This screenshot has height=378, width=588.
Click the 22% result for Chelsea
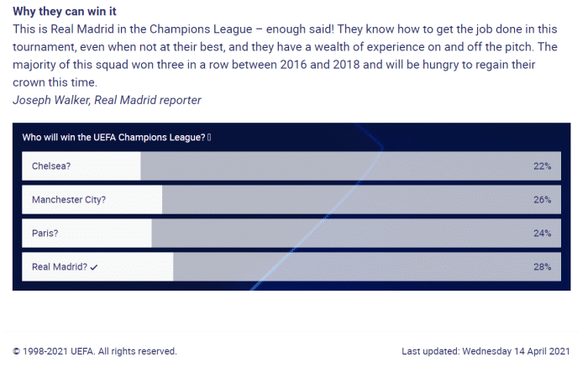[542, 166]
